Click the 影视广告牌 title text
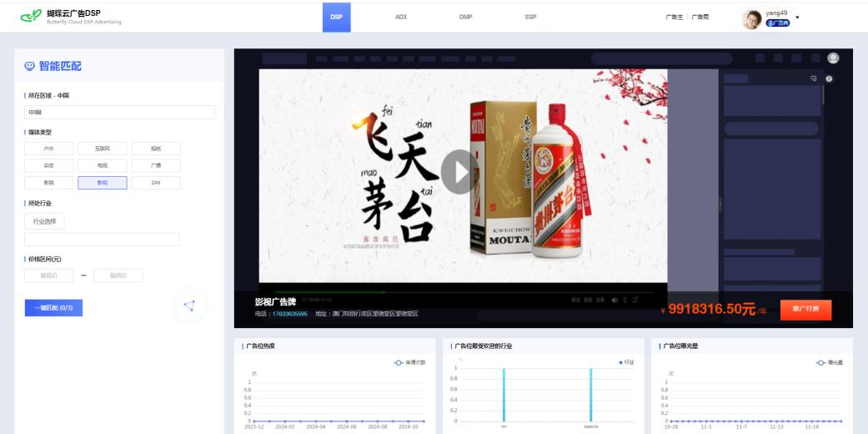The width and height of the screenshot is (868, 434). click(x=275, y=302)
